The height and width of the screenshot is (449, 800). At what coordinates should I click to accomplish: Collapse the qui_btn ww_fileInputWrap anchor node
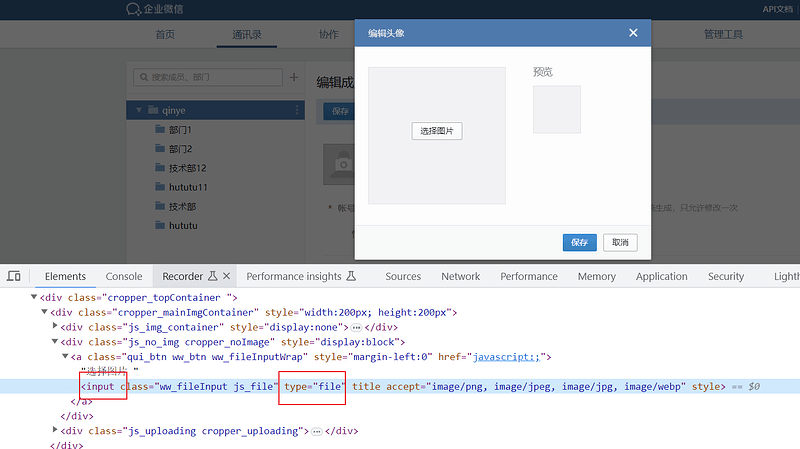(65, 356)
